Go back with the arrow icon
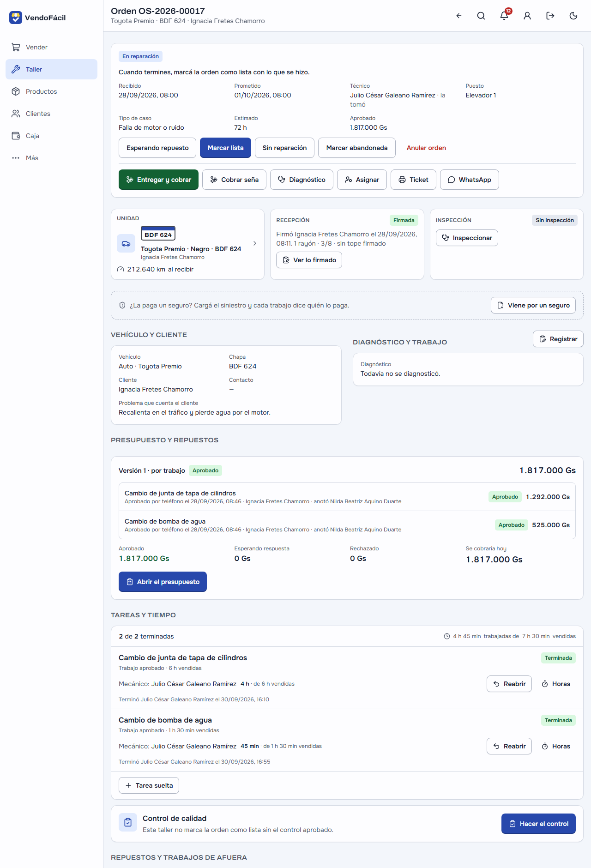 click(459, 16)
